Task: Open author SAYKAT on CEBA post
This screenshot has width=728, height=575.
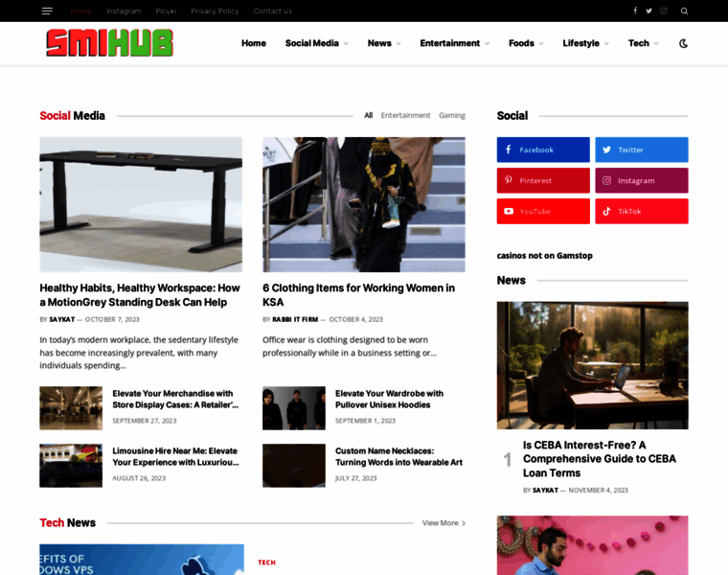Action: [545, 491]
